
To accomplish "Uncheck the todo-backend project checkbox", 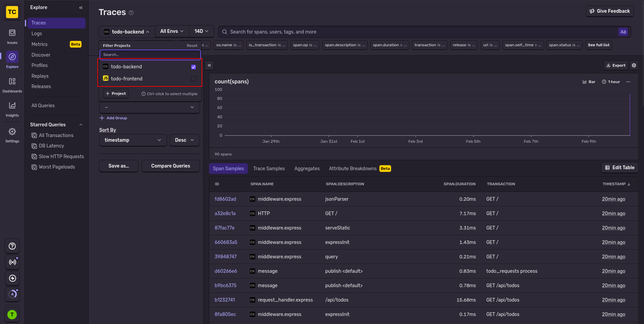I will point(194,67).
